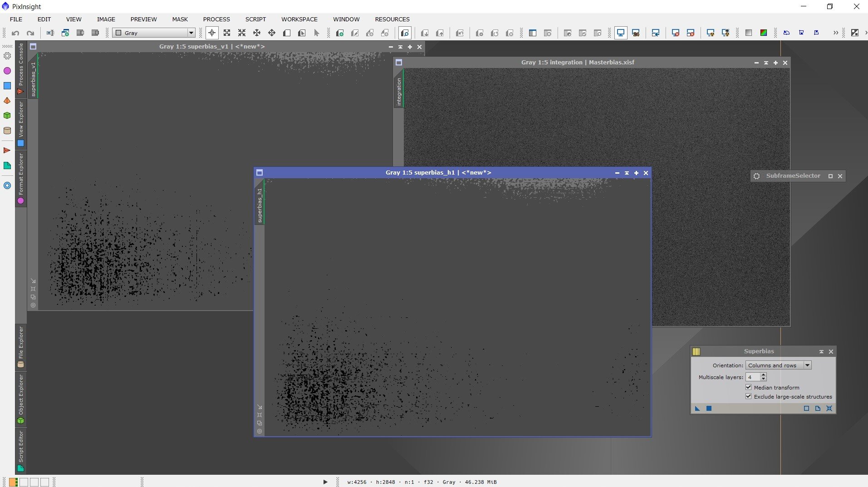The height and width of the screenshot is (487, 868).
Task: Toggle the Median transform checkbox
Action: (749, 387)
